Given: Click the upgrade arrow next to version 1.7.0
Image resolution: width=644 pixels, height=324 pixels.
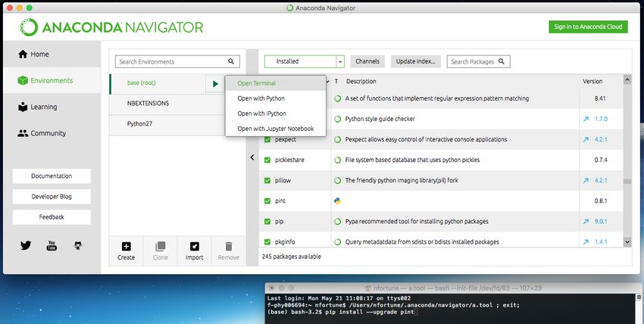Looking at the screenshot, I should point(586,119).
